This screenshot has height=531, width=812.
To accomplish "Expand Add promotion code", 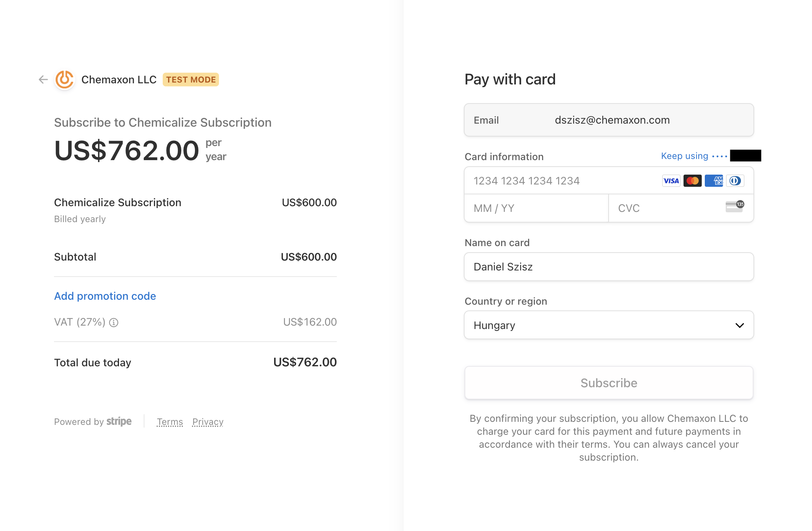I will 105,296.
